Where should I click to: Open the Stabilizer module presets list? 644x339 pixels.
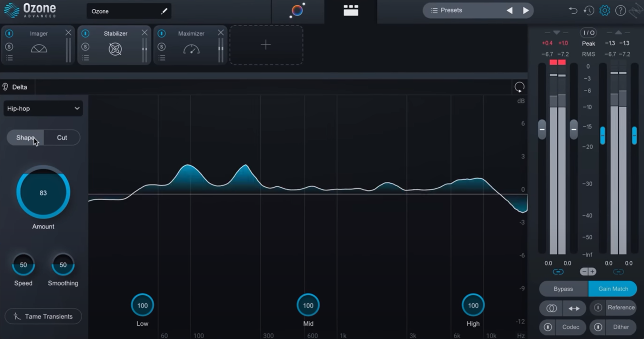point(85,58)
